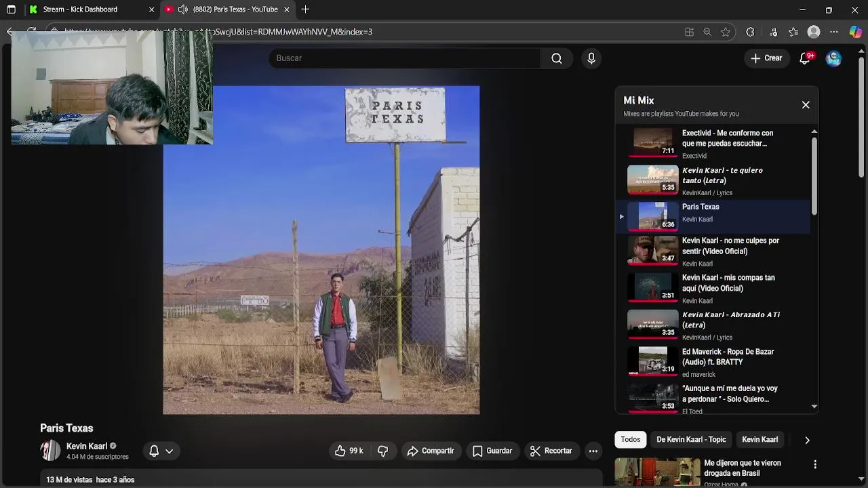This screenshot has width=868, height=488.
Task: Open the Copilot sidebar icon
Action: (x=856, y=32)
